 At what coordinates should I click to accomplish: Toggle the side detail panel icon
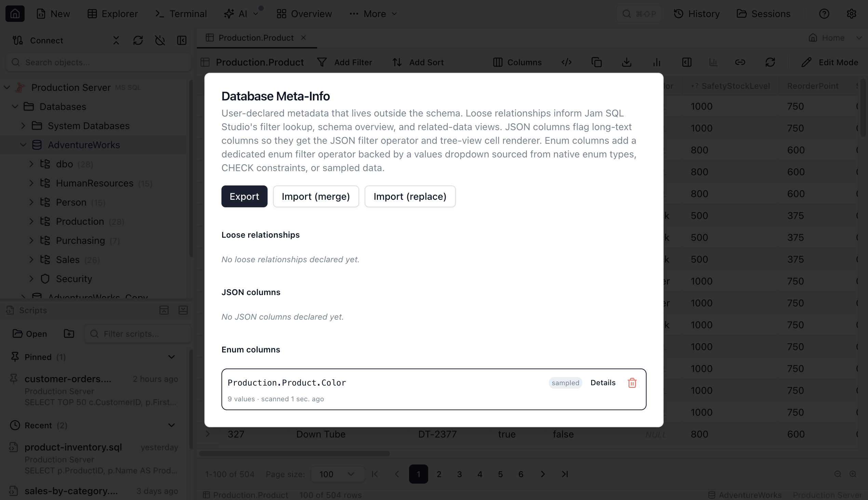pyautogui.click(x=687, y=62)
